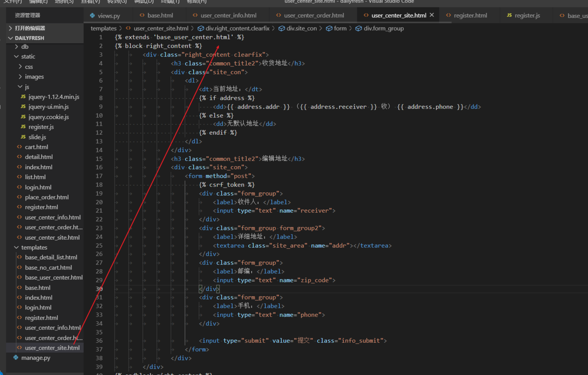Image resolution: width=588 pixels, height=375 pixels.
Task: Click line number 1 in the gutter
Action: [101, 37]
